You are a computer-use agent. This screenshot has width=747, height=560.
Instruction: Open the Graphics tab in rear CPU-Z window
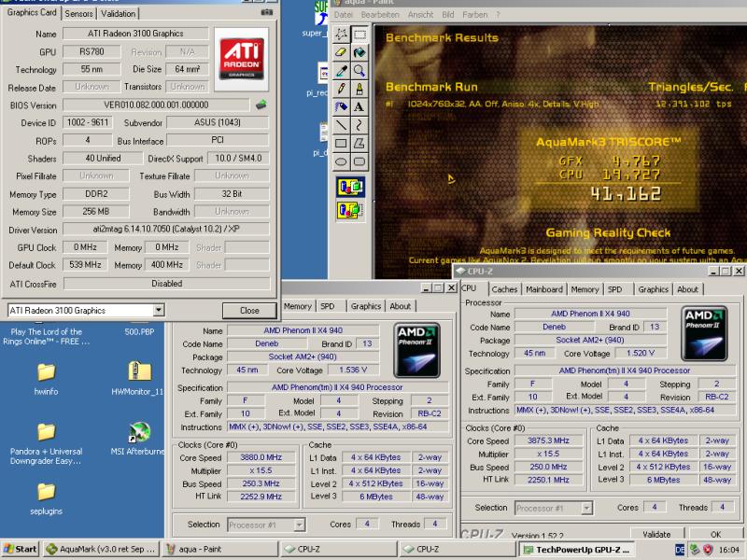[x=365, y=306]
